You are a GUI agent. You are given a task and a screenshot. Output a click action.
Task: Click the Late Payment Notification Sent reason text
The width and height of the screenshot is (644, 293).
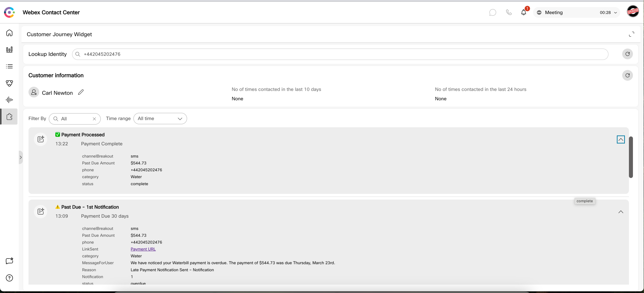coord(172,270)
